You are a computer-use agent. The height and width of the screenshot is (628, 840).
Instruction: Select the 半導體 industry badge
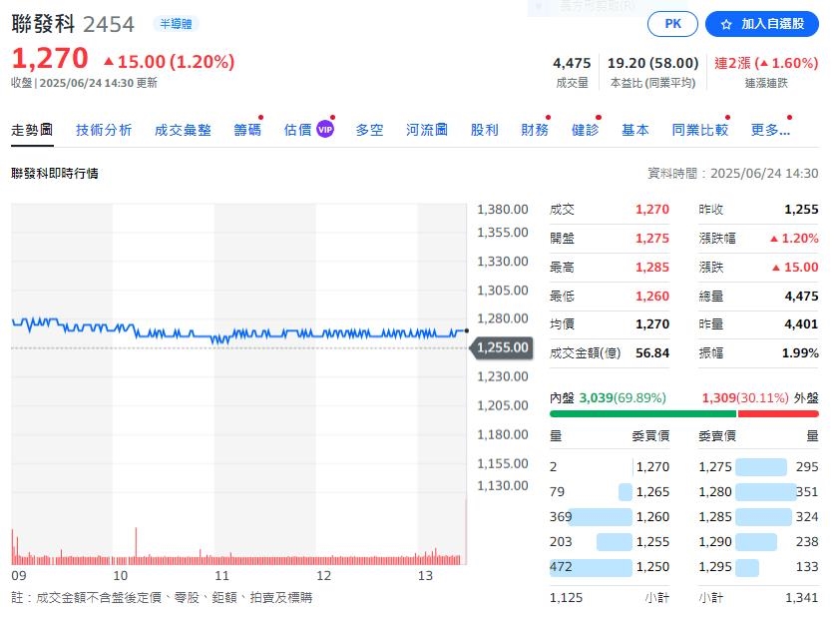pyautogui.click(x=177, y=23)
